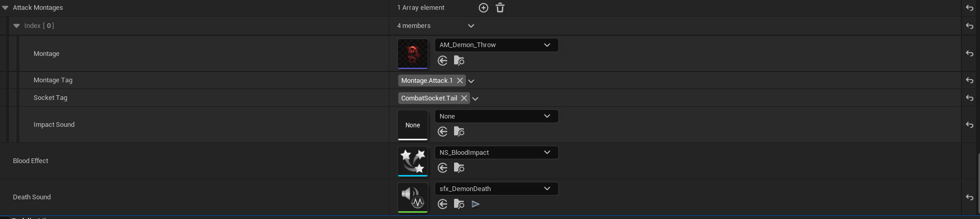This screenshot has height=219, width=980.
Task: Use selected asset for Montage
Action: pos(443,61)
